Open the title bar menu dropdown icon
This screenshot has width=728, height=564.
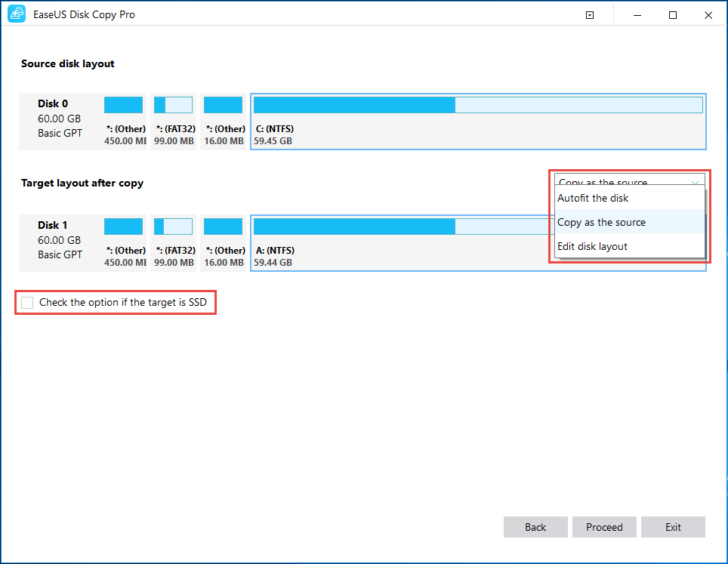click(590, 15)
